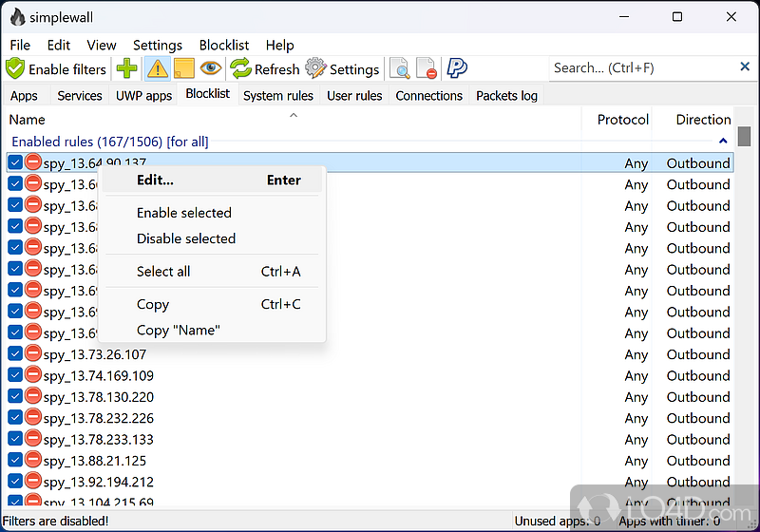This screenshot has width=760, height=532.
Task: Toggle the yellow warning notifications icon
Action: (158, 68)
